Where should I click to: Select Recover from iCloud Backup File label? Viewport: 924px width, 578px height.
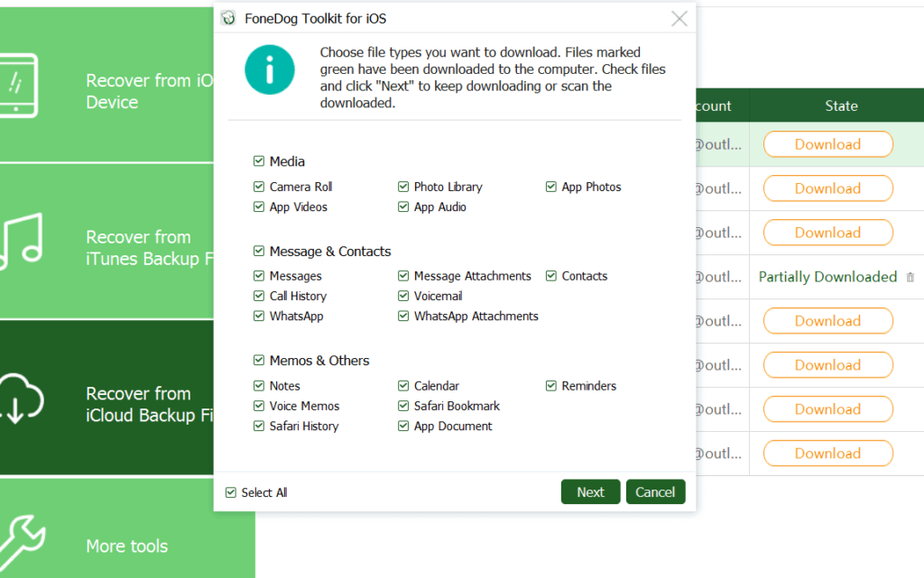point(150,404)
